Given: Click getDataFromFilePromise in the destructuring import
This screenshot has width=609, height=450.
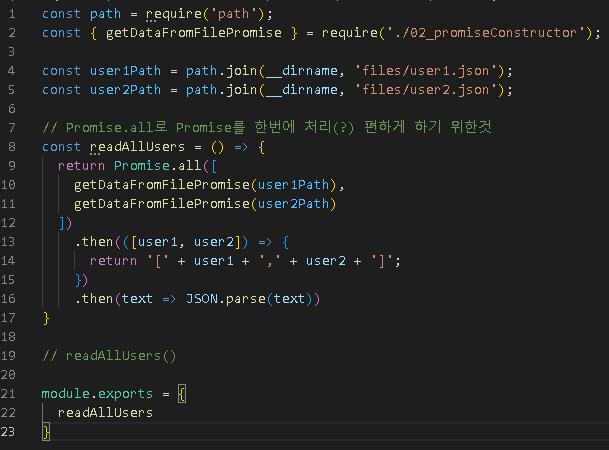Looking at the screenshot, I should tap(193, 33).
